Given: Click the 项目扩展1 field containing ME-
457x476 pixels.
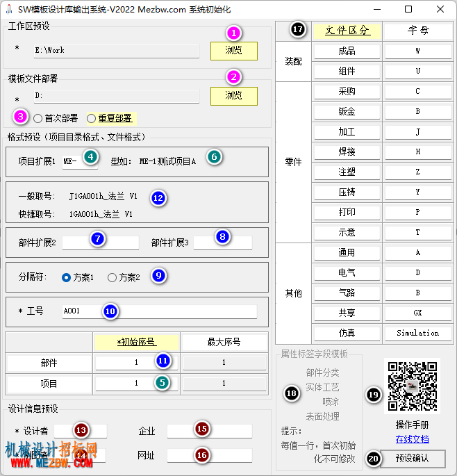Looking at the screenshot, I should pyautogui.click(x=80, y=161).
